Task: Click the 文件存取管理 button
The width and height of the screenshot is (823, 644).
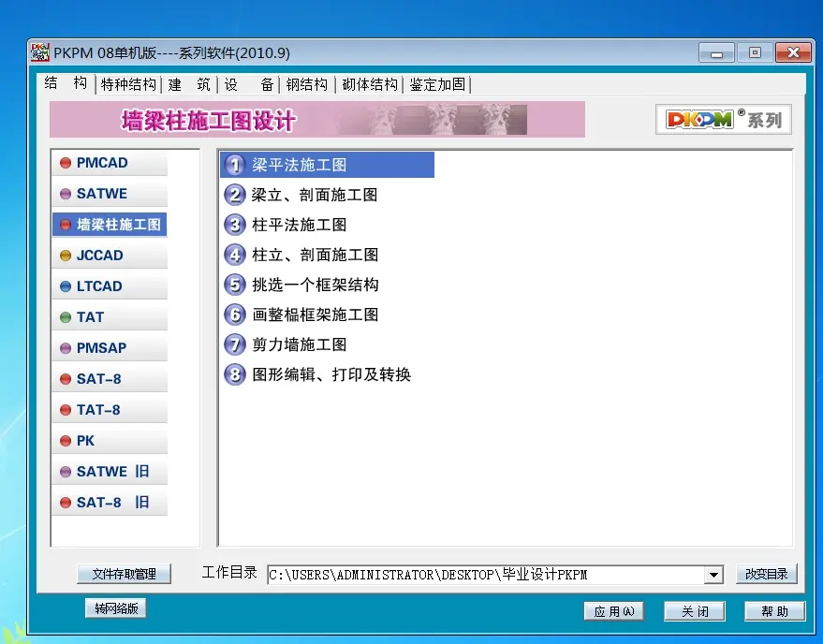Action: click(x=124, y=574)
